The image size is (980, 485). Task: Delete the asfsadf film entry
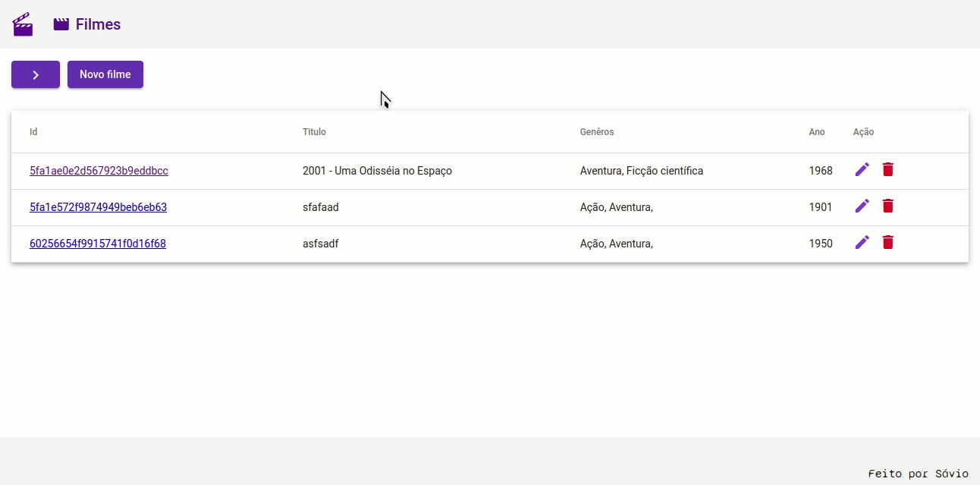click(888, 242)
